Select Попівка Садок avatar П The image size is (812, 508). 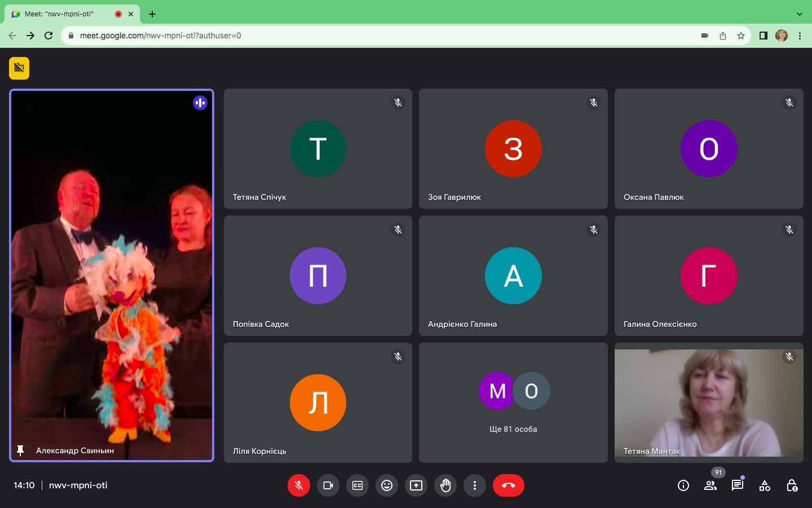tap(318, 275)
